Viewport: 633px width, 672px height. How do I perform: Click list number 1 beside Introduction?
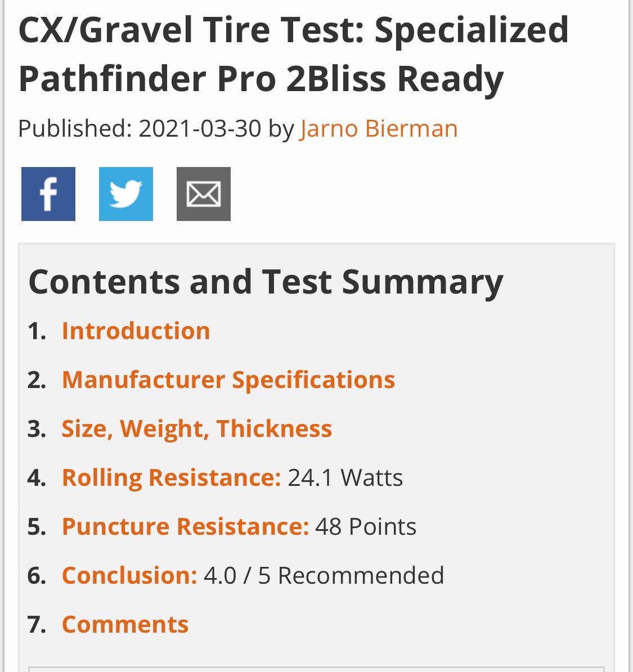pos(37,331)
